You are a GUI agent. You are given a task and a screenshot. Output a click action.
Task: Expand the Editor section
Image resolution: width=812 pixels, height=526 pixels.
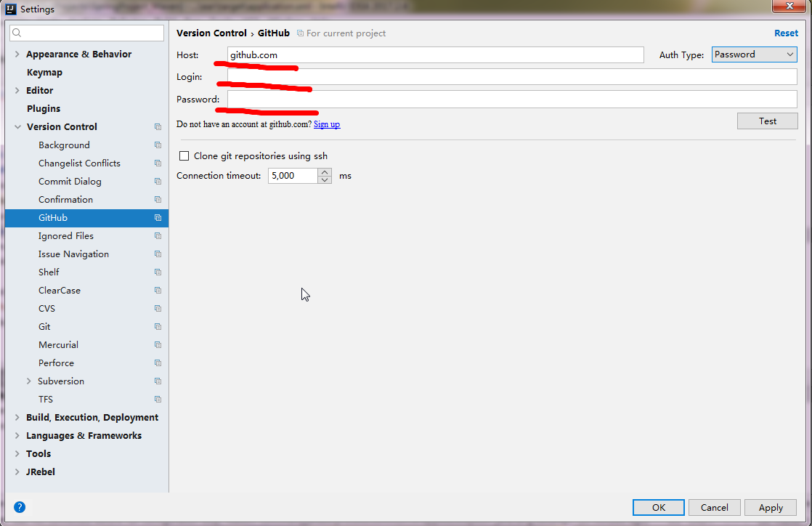coord(17,90)
